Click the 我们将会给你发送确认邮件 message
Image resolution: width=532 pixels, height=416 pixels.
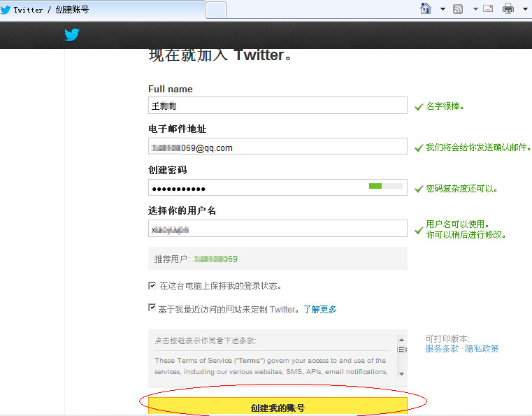tap(478, 148)
